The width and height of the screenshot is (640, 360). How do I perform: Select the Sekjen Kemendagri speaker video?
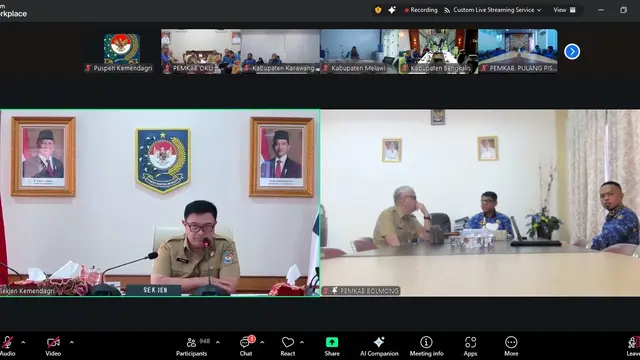[x=160, y=202]
